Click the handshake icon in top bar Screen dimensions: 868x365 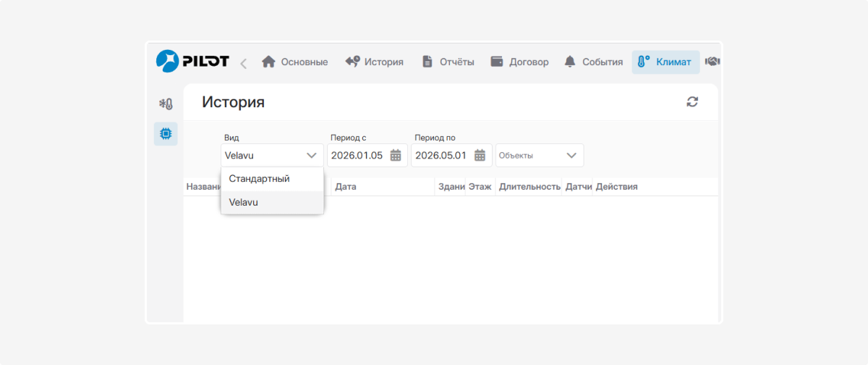tap(712, 62)
